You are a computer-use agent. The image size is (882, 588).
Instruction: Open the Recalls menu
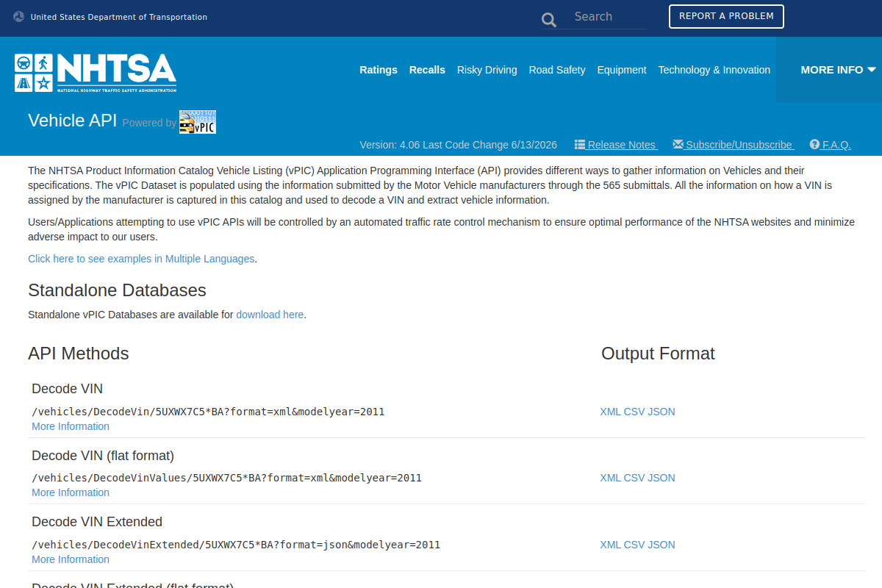tap(427, 70)
